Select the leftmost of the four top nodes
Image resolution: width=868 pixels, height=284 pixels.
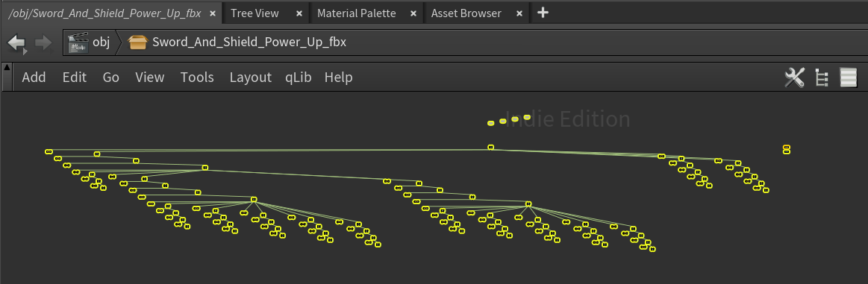[490, 123]
